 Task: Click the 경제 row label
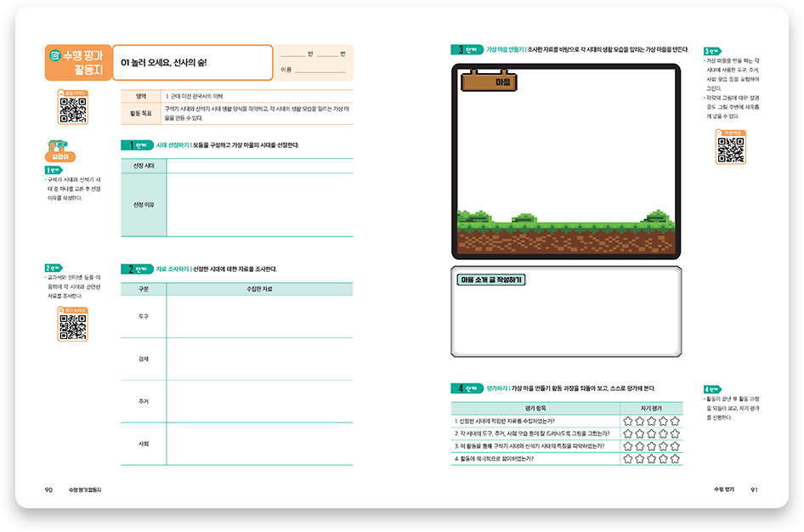pos(144,359)
